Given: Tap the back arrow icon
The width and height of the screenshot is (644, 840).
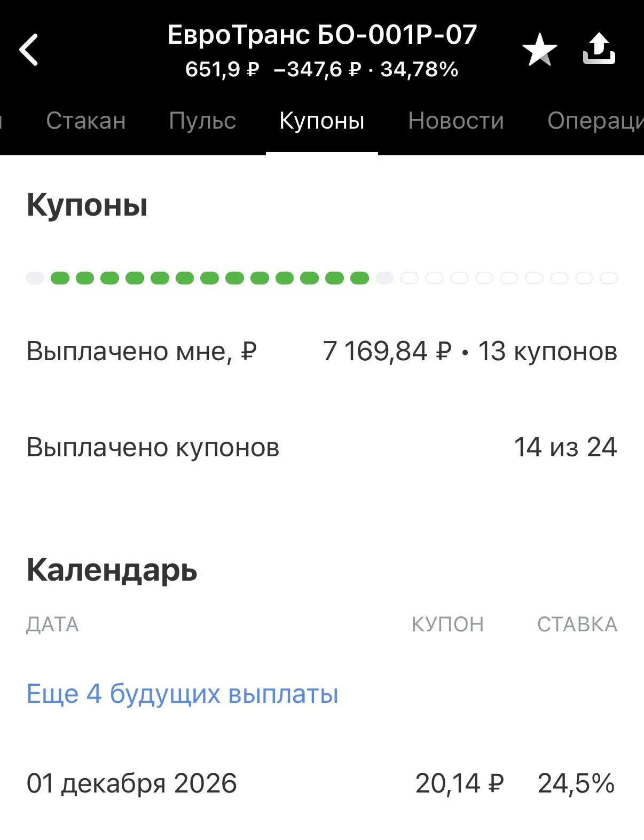Looking at the screenshot, I should 29,50.
